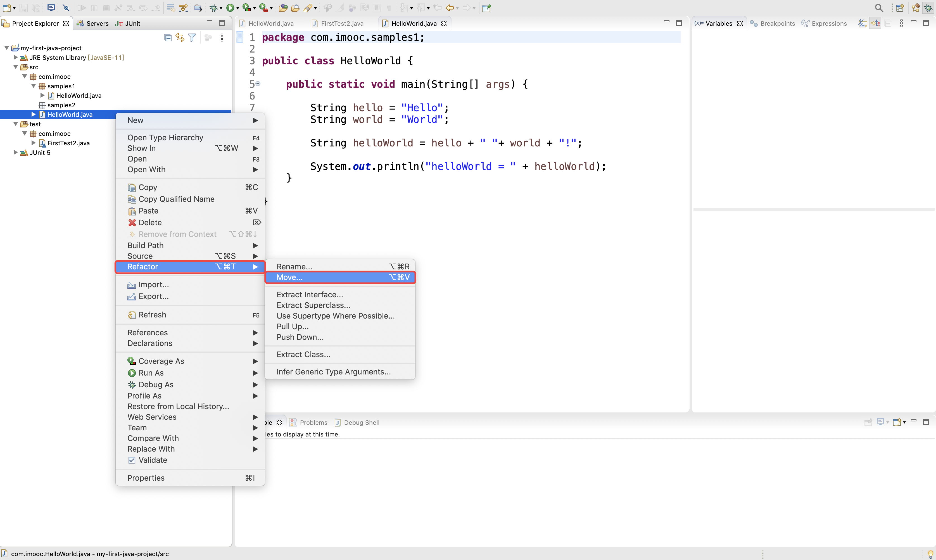Click the Open Console monitor toolbar icon
The image size is (936, 560).
coord(51,8)
